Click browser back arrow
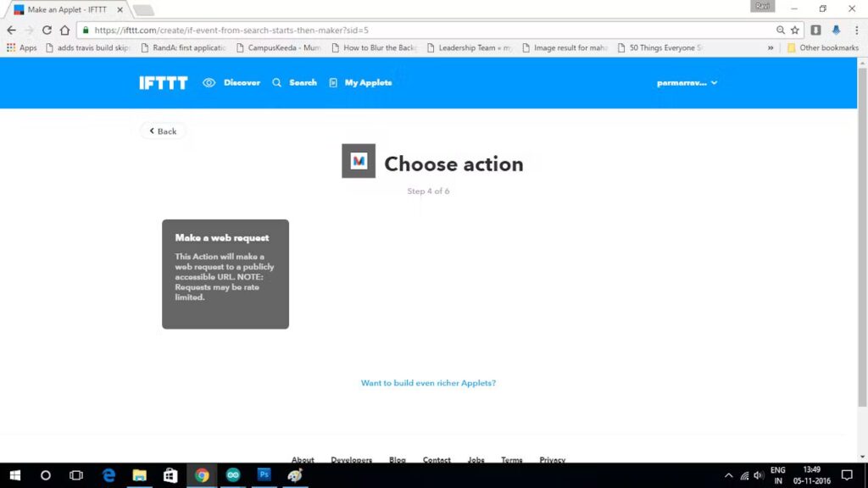Screen dimensions: 868x488 pyautogui.click(x=12, y=30)
